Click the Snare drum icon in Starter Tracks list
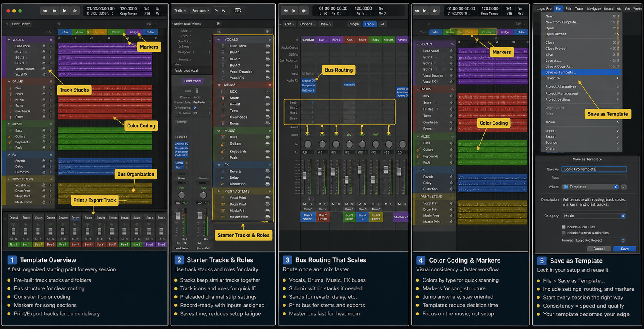The image size is (644, 329). [x=223, y=98]
